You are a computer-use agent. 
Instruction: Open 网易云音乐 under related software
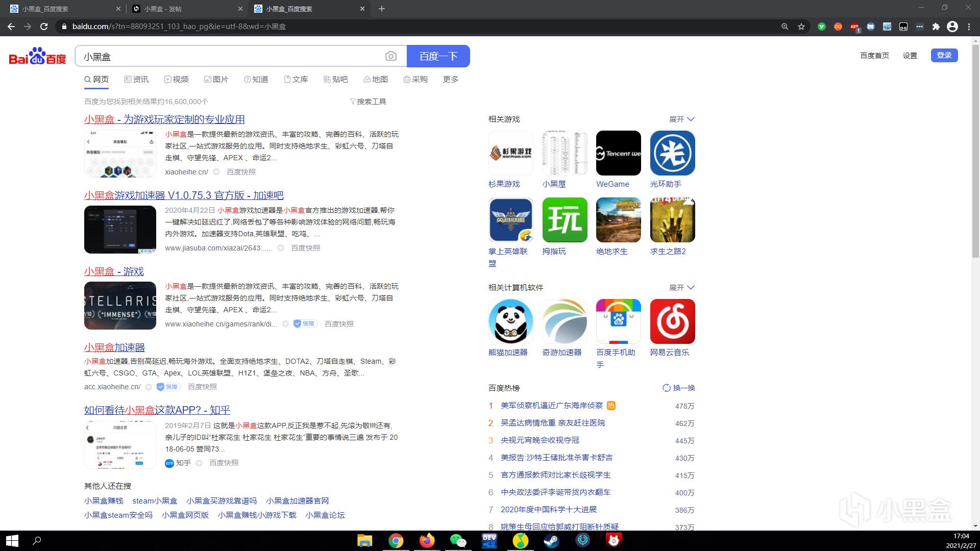coord(672,321)
